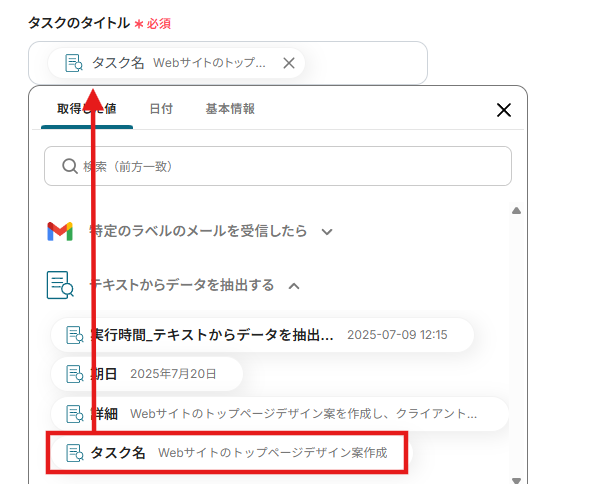
Task: Select the 実行時間_テキストからデータを抽出 value
Action: point(262,335)
